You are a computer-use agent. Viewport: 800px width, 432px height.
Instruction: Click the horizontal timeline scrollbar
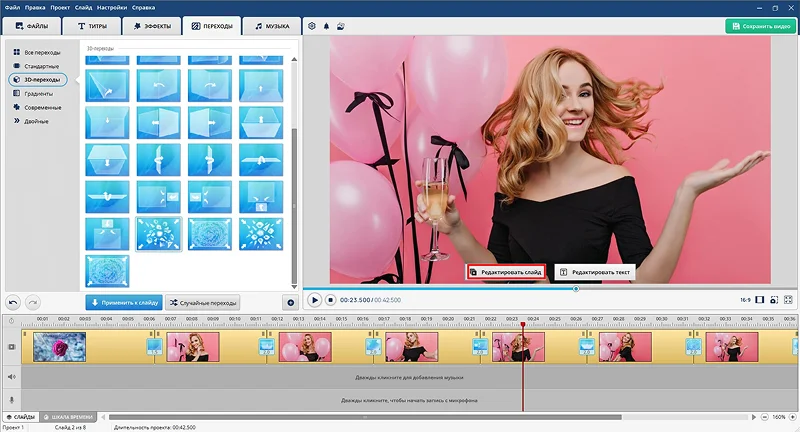[365, 417]
